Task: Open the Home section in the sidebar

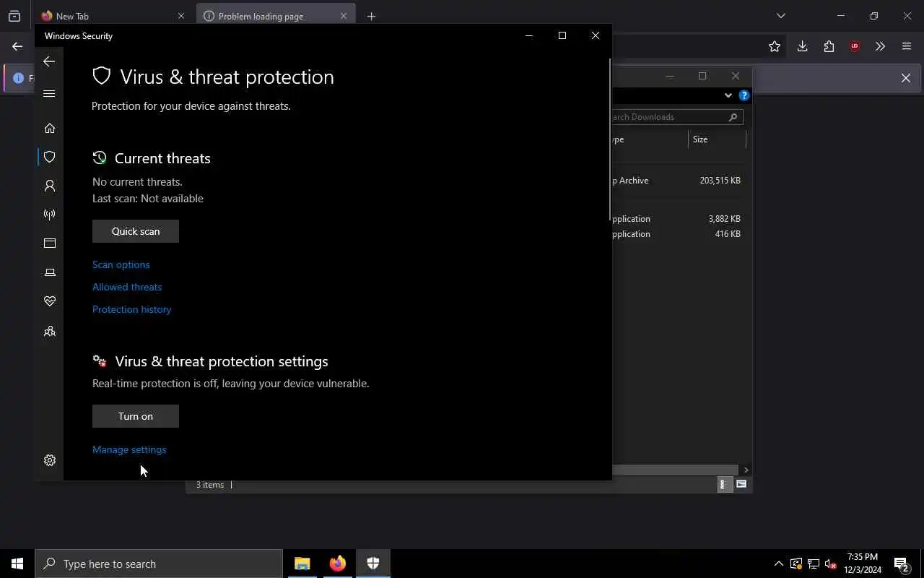Action: coord(50,128)
